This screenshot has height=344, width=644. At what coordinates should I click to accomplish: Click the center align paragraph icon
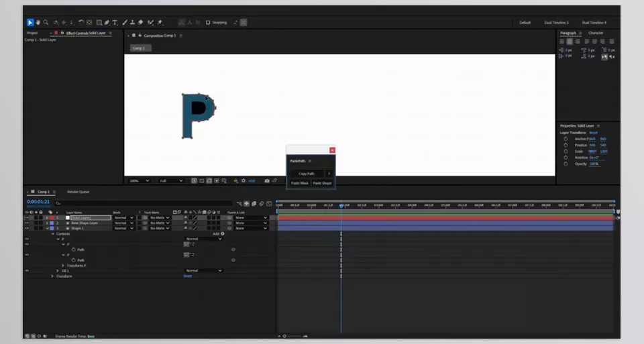570,42
